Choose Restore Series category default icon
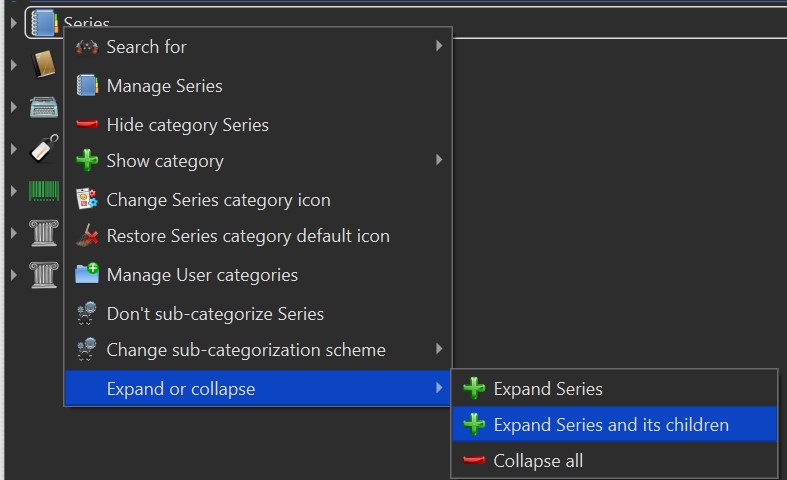 (x=248, y=237)
